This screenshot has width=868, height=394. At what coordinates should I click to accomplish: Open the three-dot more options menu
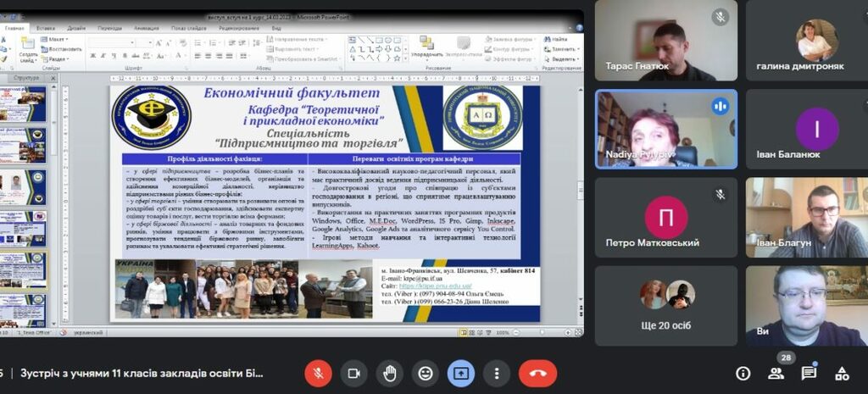(x=497, y=373)
